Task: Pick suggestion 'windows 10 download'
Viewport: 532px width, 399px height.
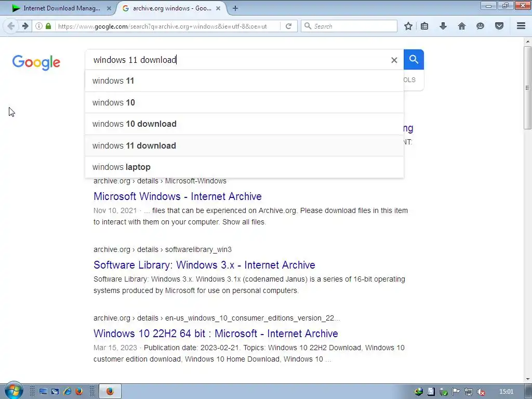Action: (x=244, y=124)
